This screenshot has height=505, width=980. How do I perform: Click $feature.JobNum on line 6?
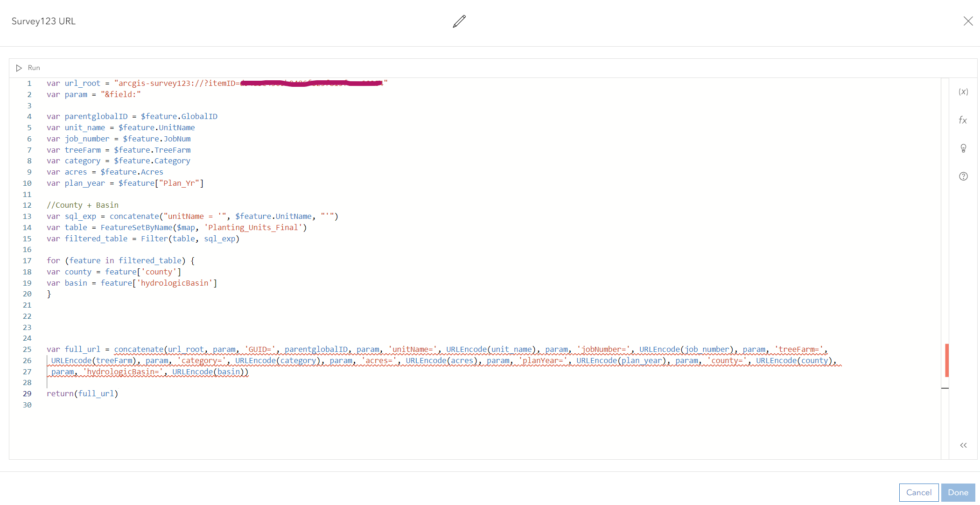[x=157, y=139]
